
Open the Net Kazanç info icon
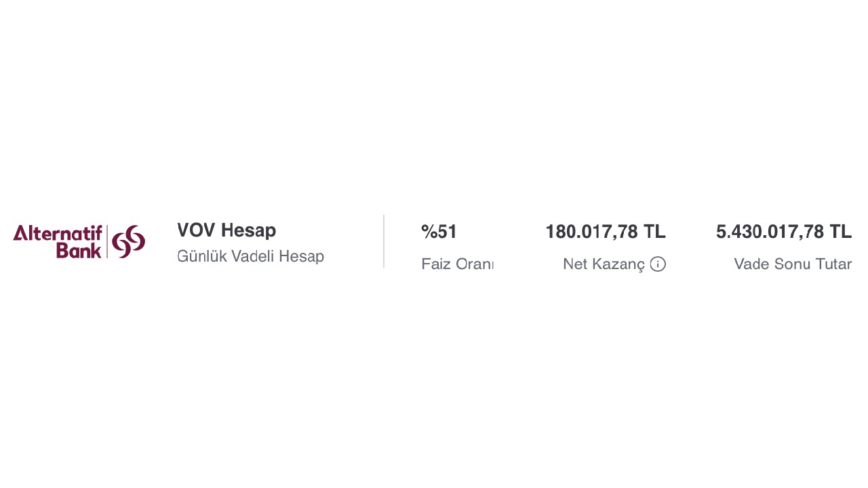point(658,264)
